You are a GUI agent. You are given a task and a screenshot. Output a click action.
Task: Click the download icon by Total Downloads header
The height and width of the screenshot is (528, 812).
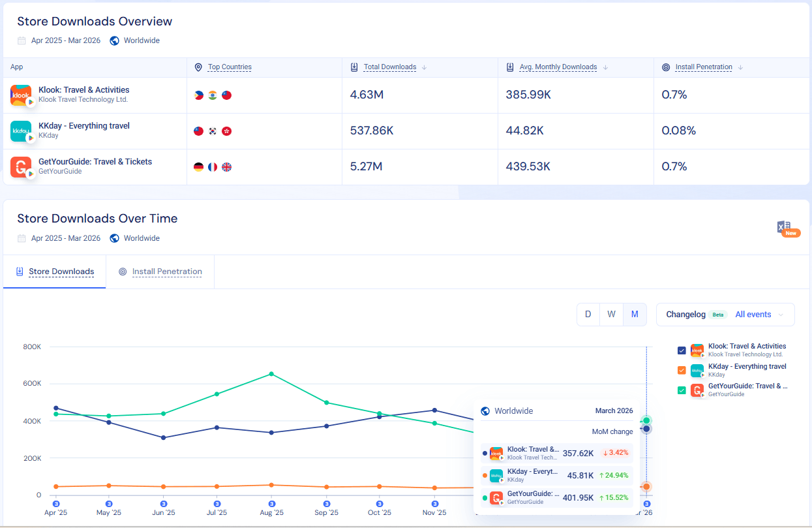coord(354,67)
